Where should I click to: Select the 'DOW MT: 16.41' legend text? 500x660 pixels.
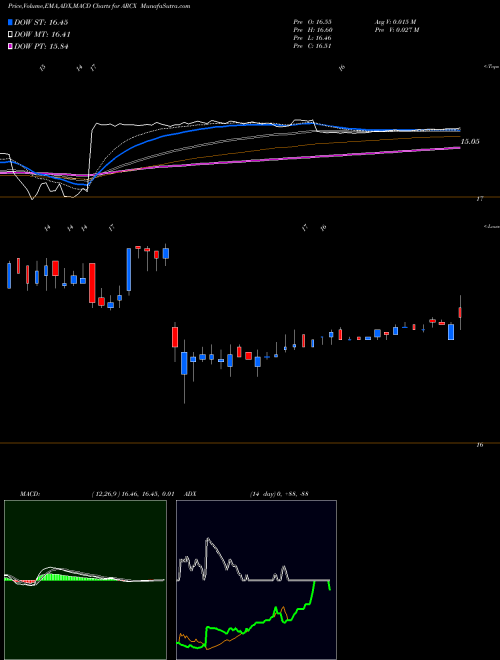point(42,35)
